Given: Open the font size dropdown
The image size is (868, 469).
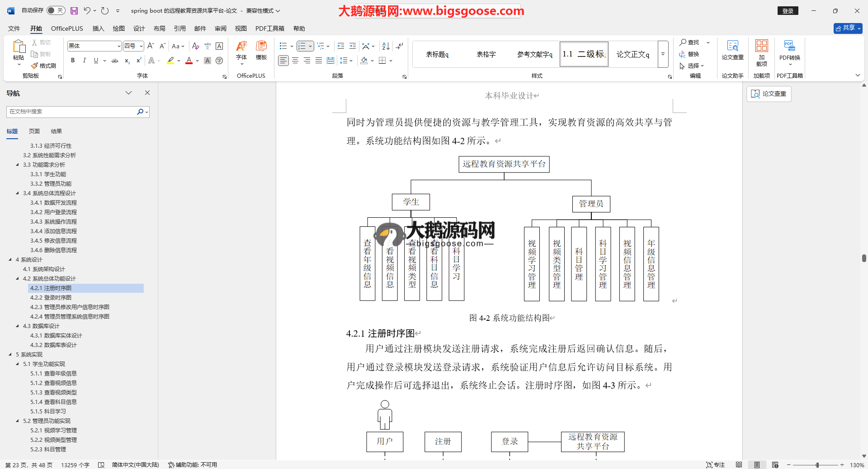Looking at the screenshot, I should [141, 46].
